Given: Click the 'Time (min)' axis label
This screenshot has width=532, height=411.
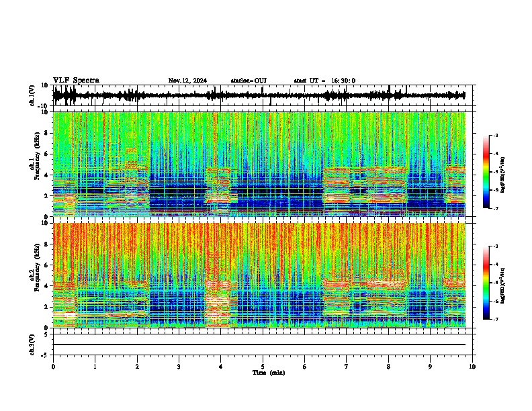Looking at the screenshot, I should (x=269, y=373).
